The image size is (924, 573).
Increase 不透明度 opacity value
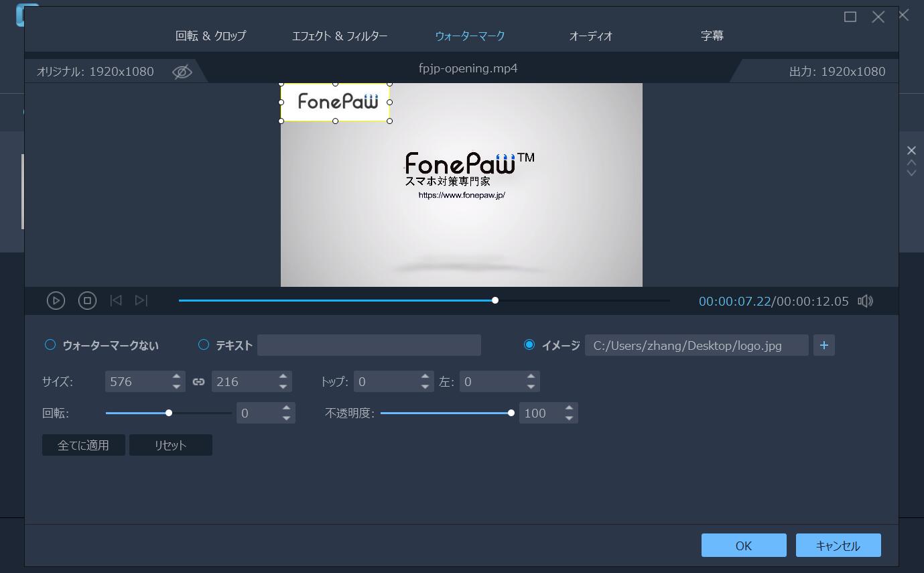click(x=569, y=408)
